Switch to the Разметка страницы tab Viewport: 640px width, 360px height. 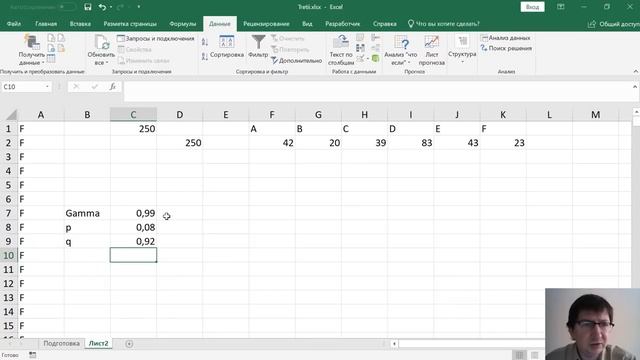pyautogui.click(x=130, y=24)
